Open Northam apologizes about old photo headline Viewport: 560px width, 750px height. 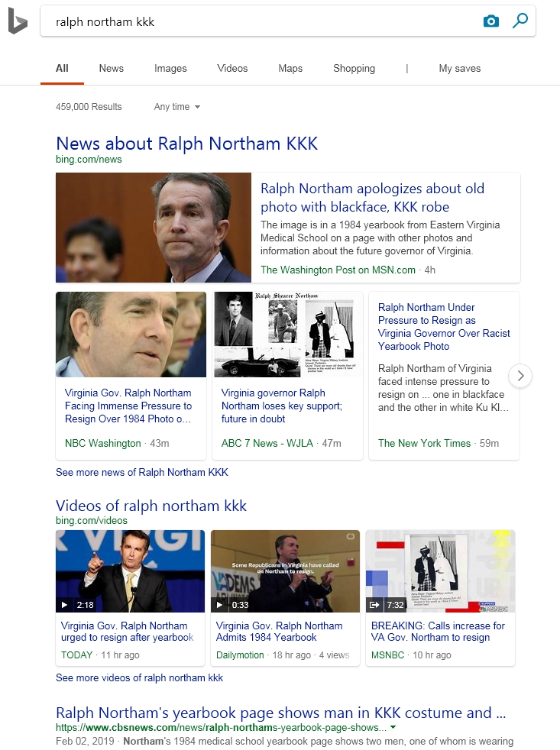pos(372,198)
